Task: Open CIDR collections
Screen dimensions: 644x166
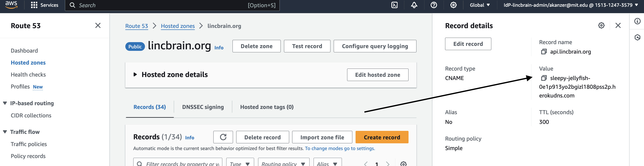Action: click(31, 116)
